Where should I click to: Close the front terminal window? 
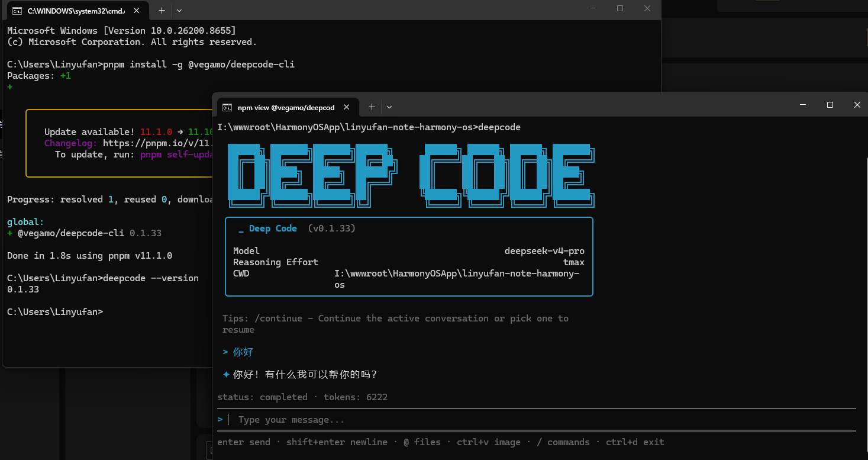tap(857, 105)
